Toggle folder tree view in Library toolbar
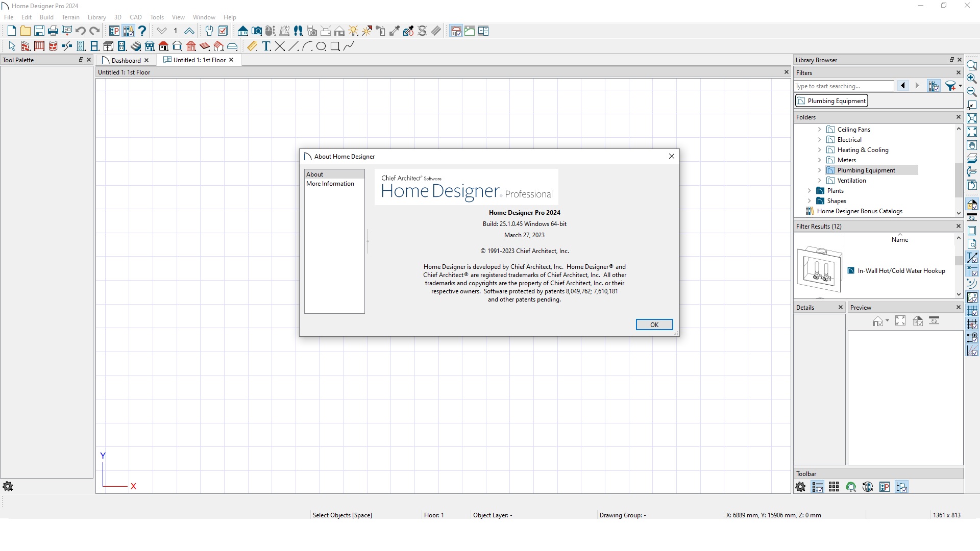Image resolution: width=980 pixels, height=551 pixels. [901, 487]
